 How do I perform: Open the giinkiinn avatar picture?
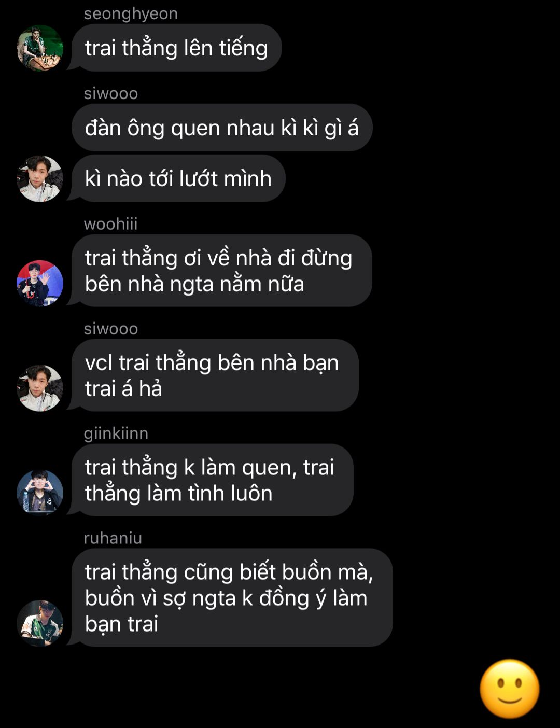40,493
